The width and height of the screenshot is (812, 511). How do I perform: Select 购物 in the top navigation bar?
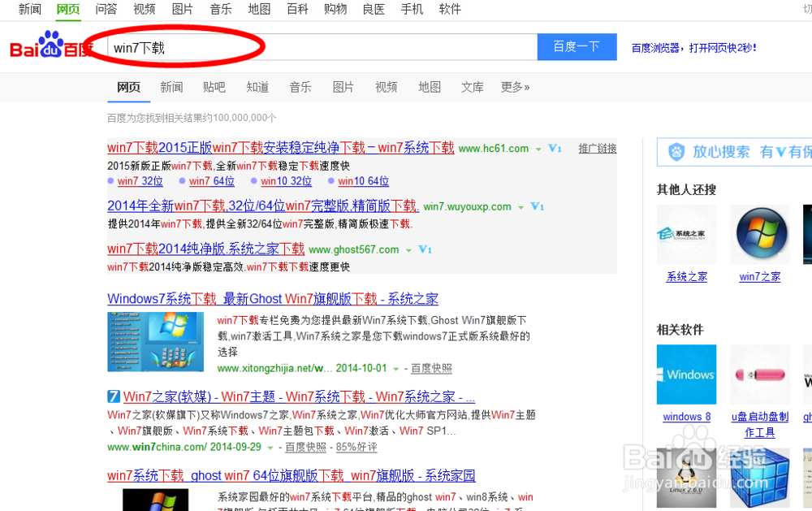tap(335, 9)
